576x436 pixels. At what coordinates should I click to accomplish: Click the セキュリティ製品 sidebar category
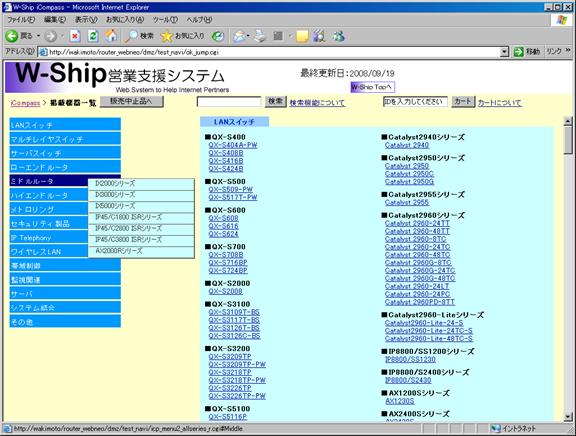(49, 223)
